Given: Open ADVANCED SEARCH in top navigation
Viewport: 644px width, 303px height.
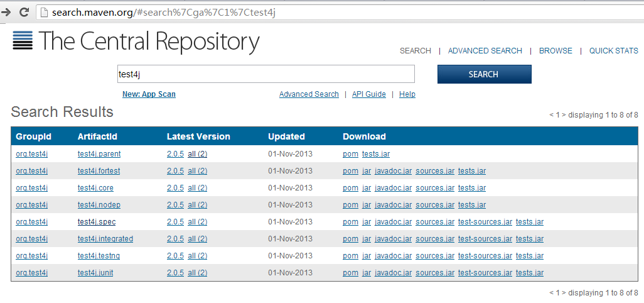Looking at the screenshot, I should 485,50.
